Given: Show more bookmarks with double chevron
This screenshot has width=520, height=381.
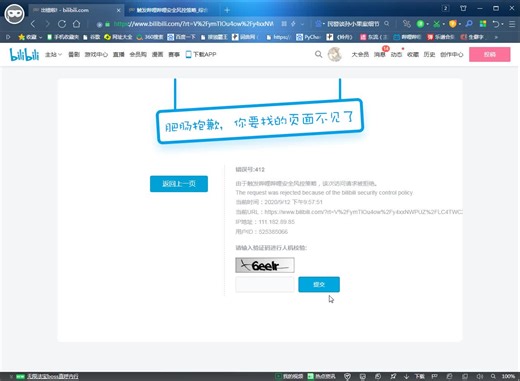Looking at the screenshot, I should click(496, 37).
